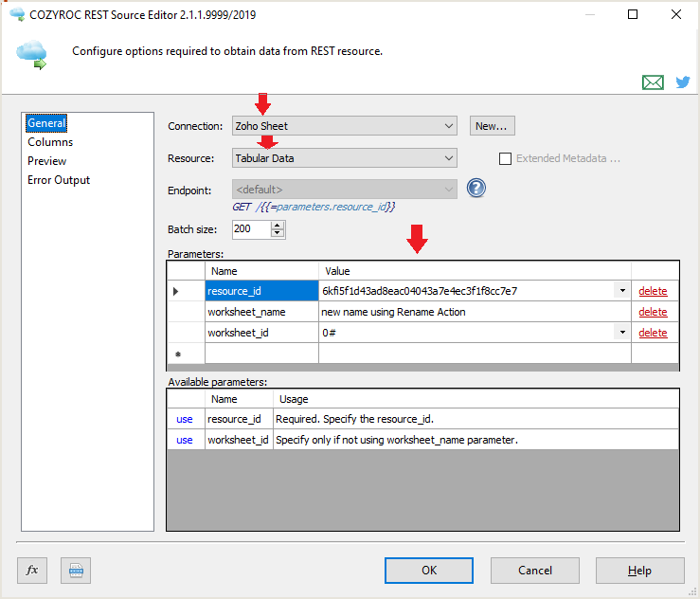The image size is (700, 599).
Task: Delete the worksheet_name parameter row
Action: [653, 312]
